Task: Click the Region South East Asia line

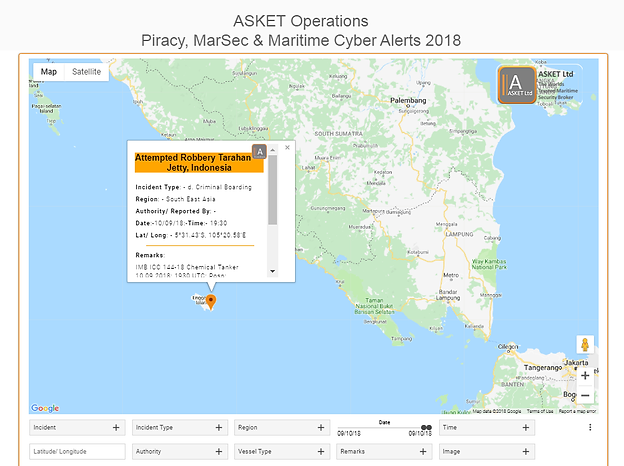Action: (x=175, y=199)
